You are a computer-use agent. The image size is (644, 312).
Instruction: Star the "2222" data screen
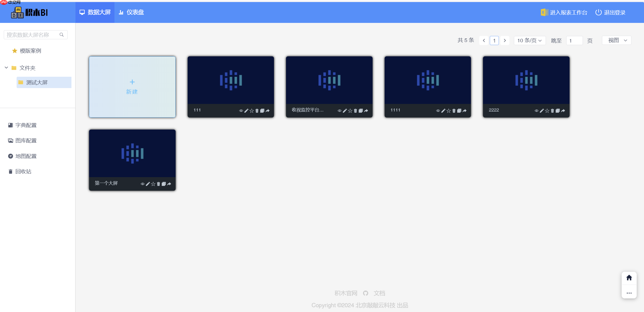pyautogui.click(x=547, y=110)
